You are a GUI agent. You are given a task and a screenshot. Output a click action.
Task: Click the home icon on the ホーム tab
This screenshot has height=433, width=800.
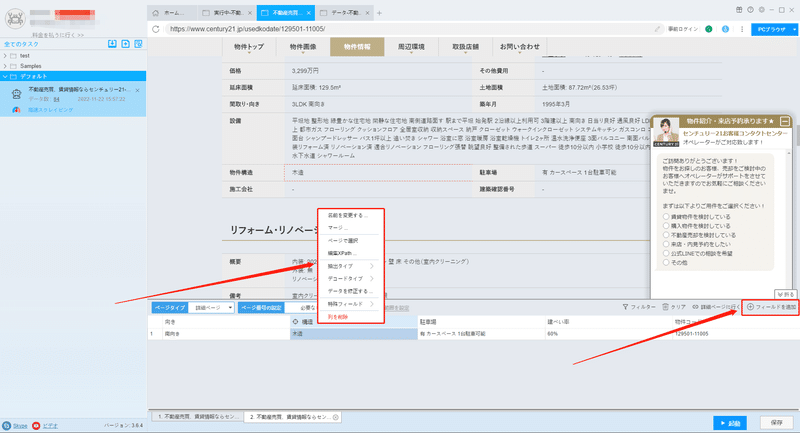click(156, 13)
